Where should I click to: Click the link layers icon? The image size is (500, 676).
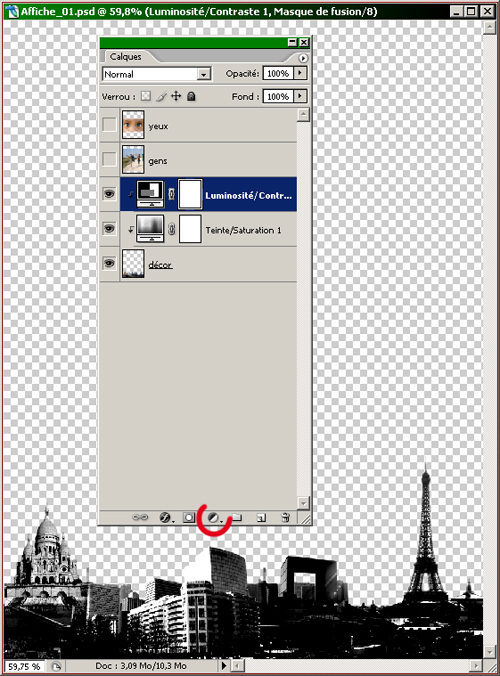[140, 517]
